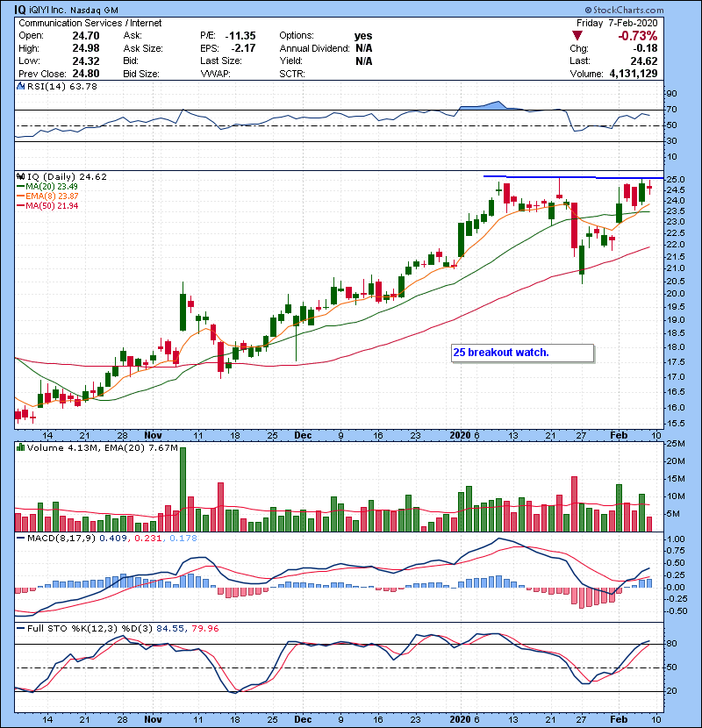This screenshot has height=728, width=702.
Task: Click the RSI(14) indicator icon
Action: click(20, 86)
